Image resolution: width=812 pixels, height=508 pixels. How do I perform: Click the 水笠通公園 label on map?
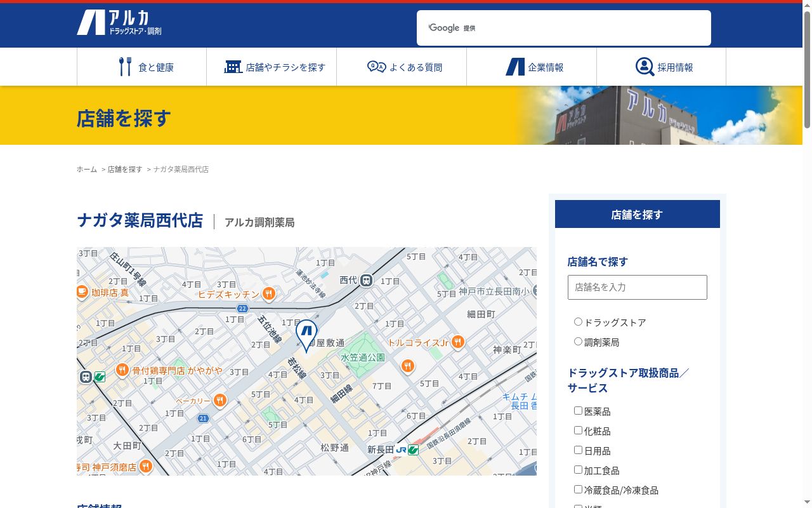[x=363, y=358]
